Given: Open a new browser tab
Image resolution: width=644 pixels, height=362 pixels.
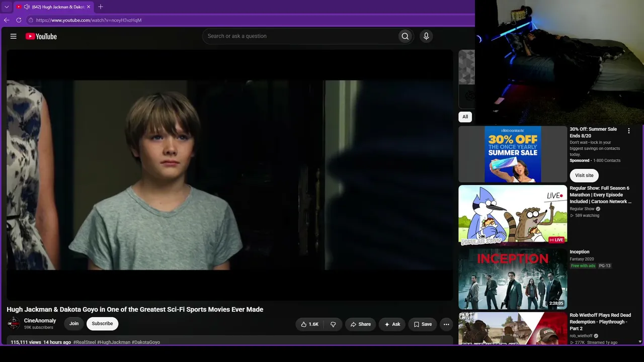Looking at the screenshot, I should (x=101, y=7).
